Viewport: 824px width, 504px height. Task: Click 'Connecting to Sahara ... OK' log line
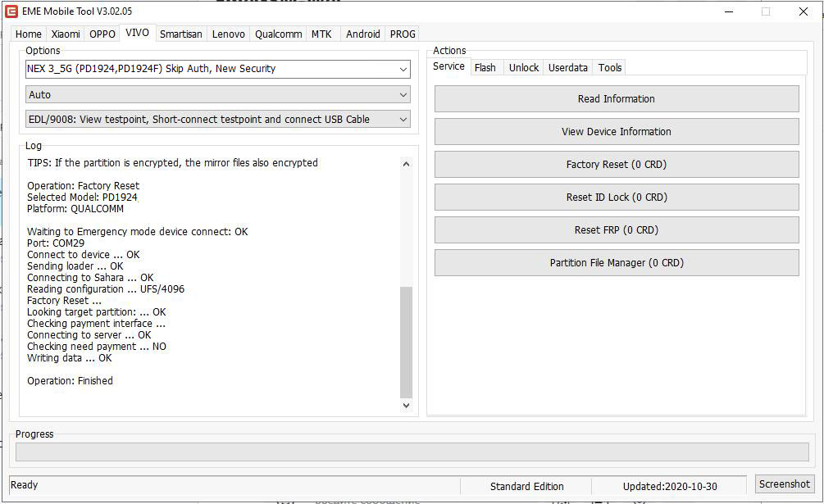pyautogui.click(x=90, y=278)
